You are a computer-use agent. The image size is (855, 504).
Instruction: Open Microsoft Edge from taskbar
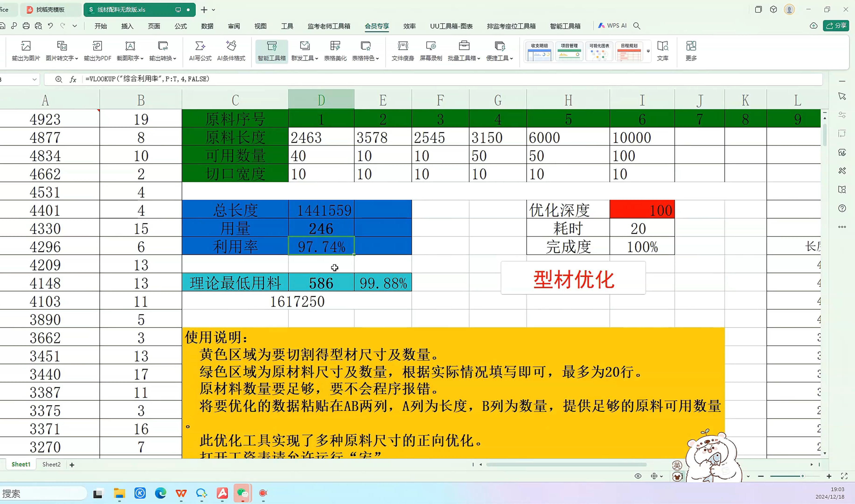click(x=160, y=493)
